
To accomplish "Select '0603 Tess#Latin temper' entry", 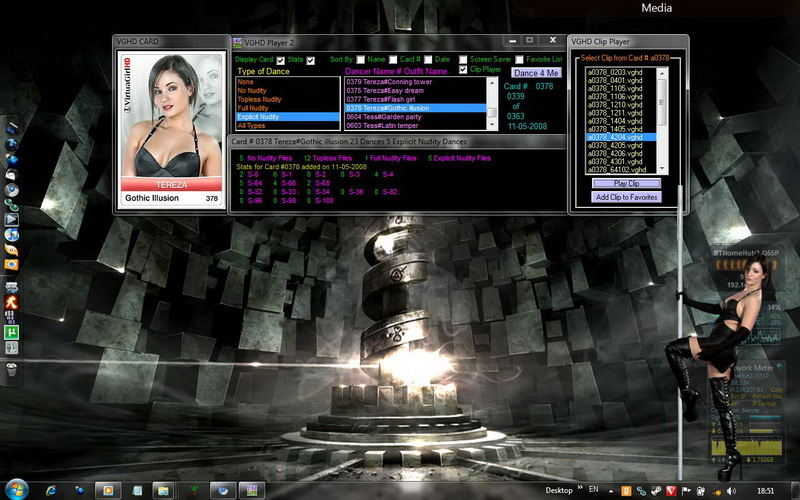I will tap(415, 126).
